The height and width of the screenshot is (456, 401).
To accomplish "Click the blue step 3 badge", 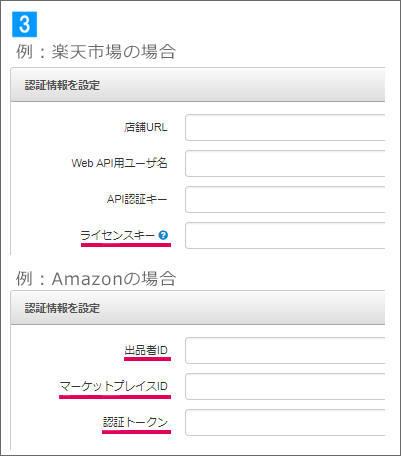I will tap(24, 24).
